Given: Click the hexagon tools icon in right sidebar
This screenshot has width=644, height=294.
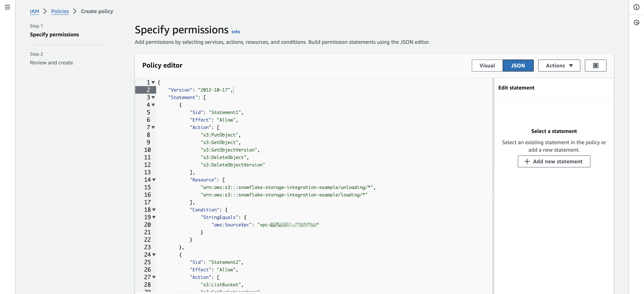Looking at the screenshot, I should tap(636, 22).
